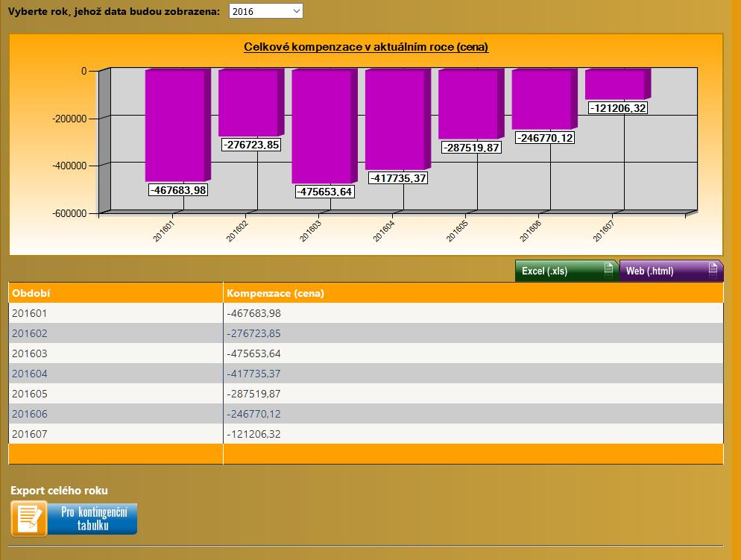The image size is (741, 560).
Task: Click table value -467683,98
Action: [x=253, y=313]
